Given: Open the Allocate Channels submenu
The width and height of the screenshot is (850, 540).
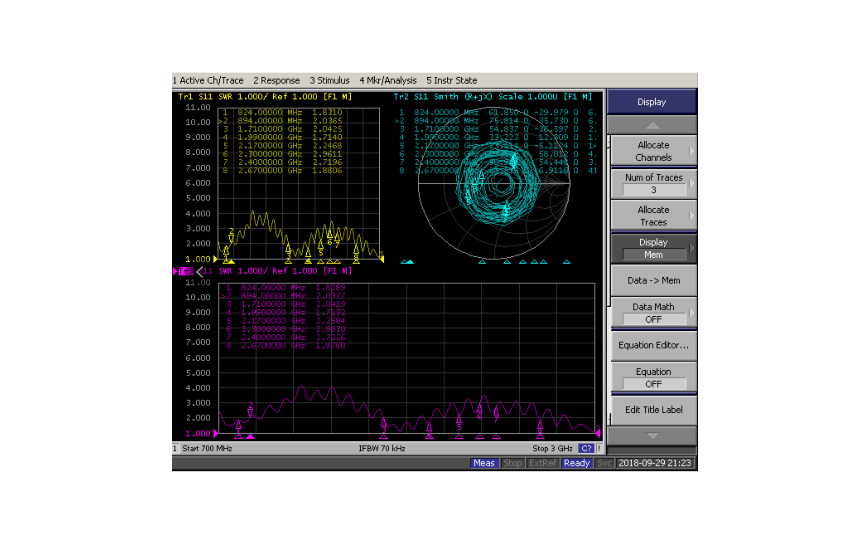Looking at the screenshot, I should [652, 151].
